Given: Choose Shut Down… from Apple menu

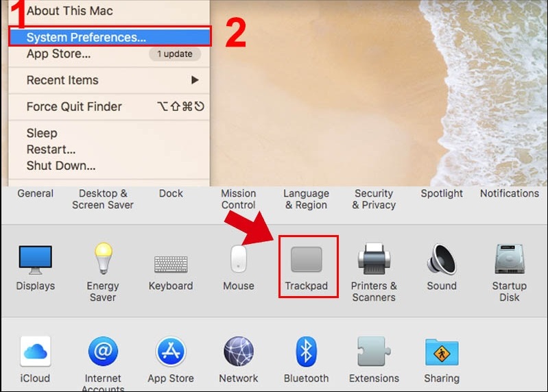Looking at the screenshot, I should point(109,166).
